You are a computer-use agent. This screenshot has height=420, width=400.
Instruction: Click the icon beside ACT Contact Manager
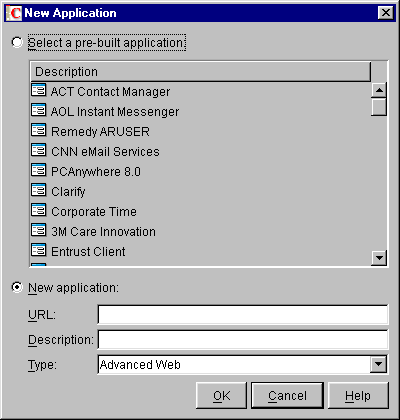point(39,90)
